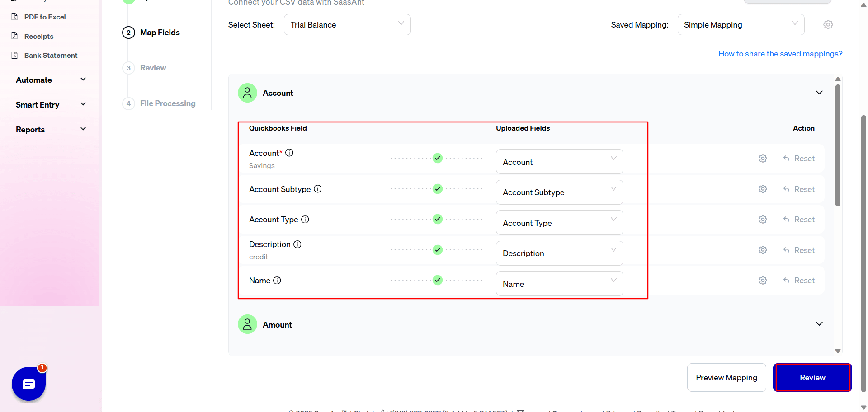Click the page vertical scrollbar
The height and width of the screenshot is (412, 868).
[x=863, y=253]
